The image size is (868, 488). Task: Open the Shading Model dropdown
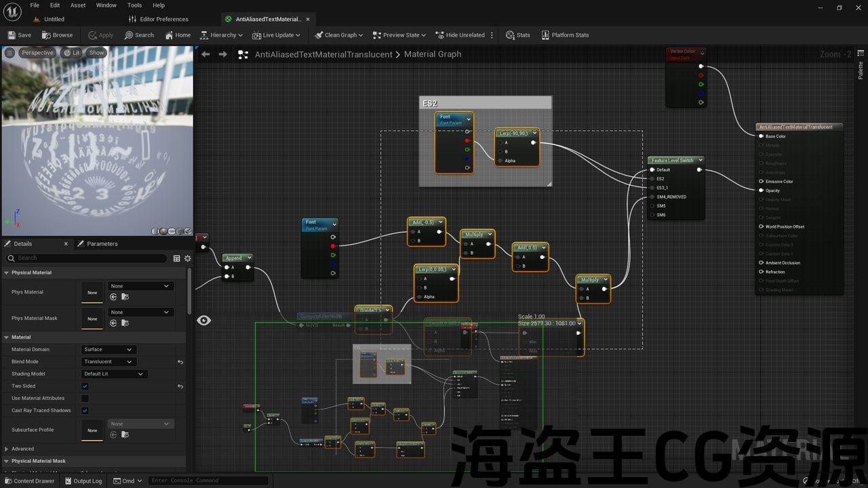pyautogui.click(x=114, y=374)
